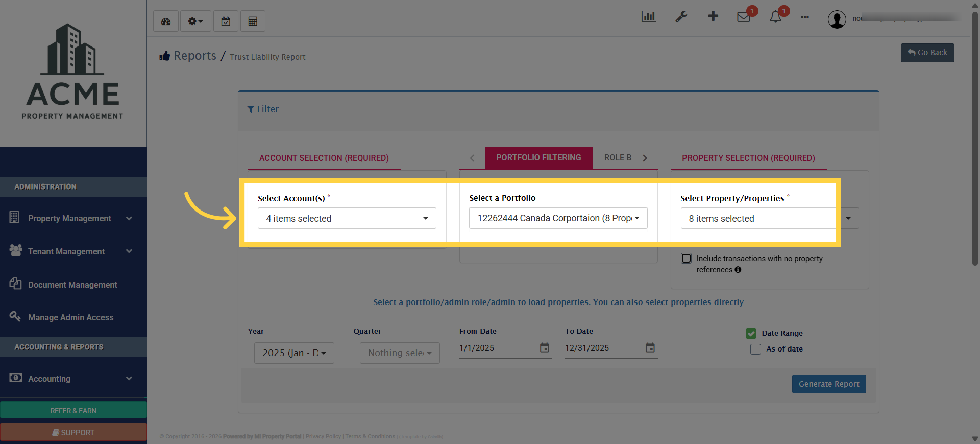Open the user profile avatar
980x444 pixels.
837,19
